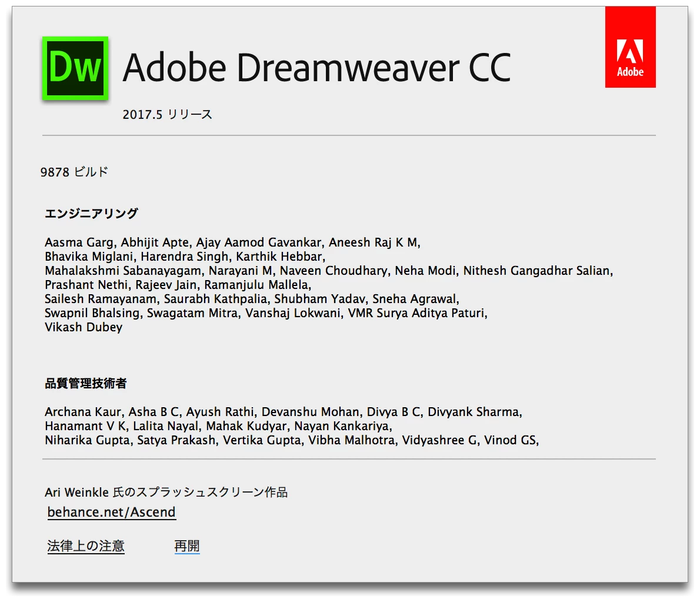This screenshot has height=612, width=700.
Task: Click the 再開 resume link
Action: [187, 546]
